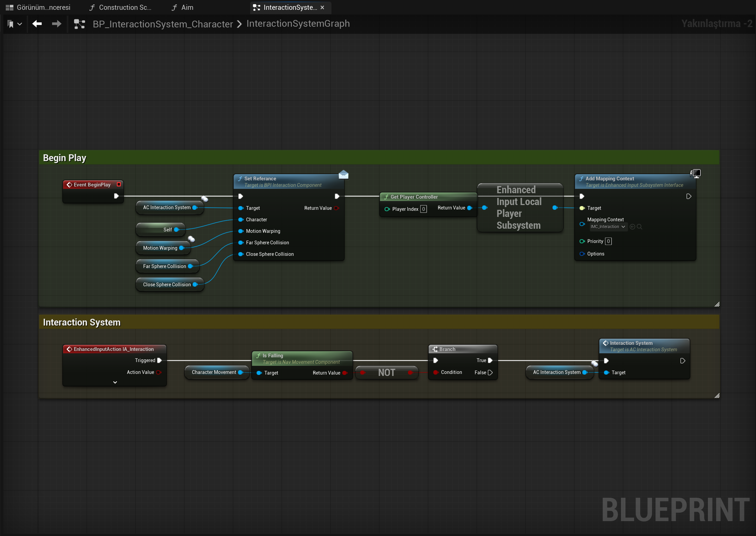756x536 pixels.
Task: Click the Options input pin
Action: point(582,254)
